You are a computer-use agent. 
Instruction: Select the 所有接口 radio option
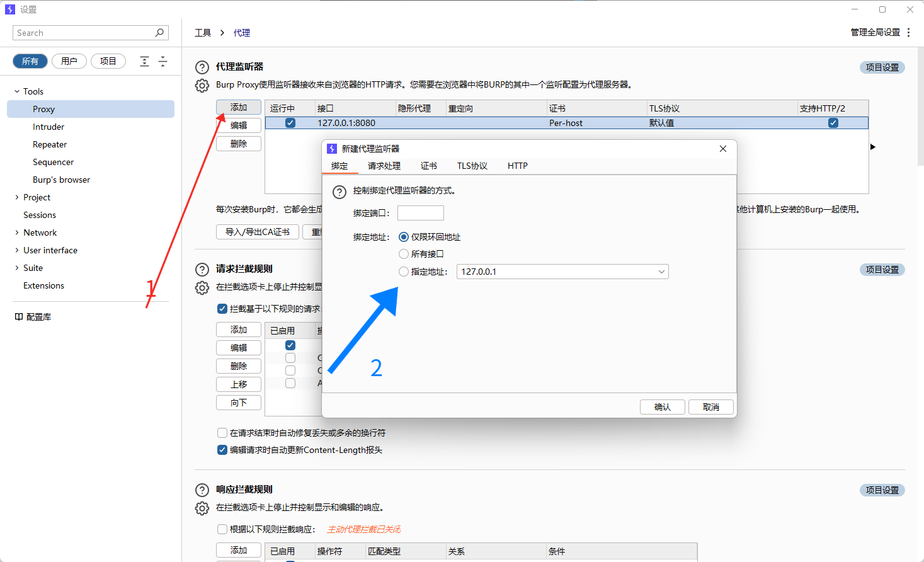(x=403, y=254)
